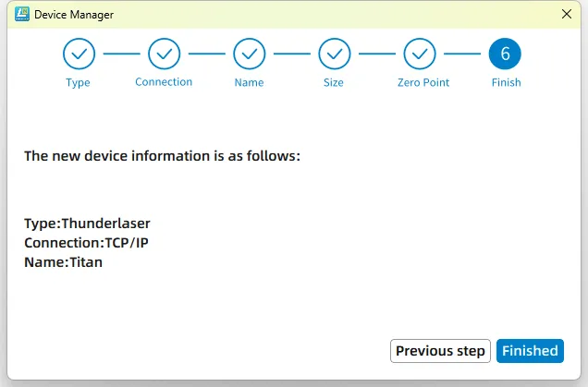This screenshot has height=387, width=588.
Task: Select the Zero Point step checkmark circle
Action: point(420,54)
